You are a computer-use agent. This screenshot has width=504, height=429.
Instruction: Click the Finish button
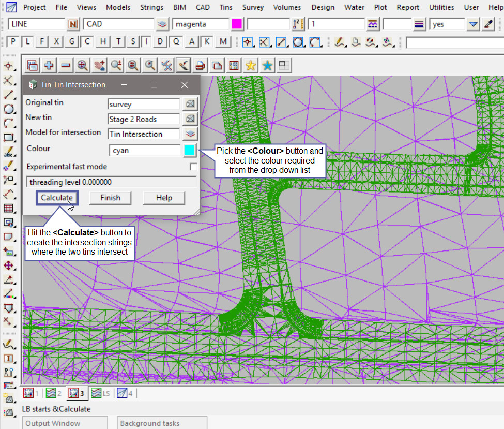coord(110,198)
